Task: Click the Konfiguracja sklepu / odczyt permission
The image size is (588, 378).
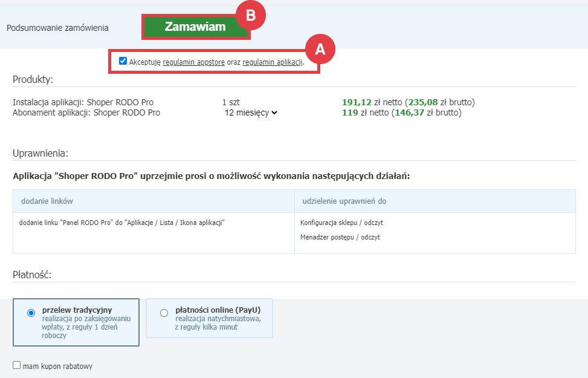Action: [341, 223]
